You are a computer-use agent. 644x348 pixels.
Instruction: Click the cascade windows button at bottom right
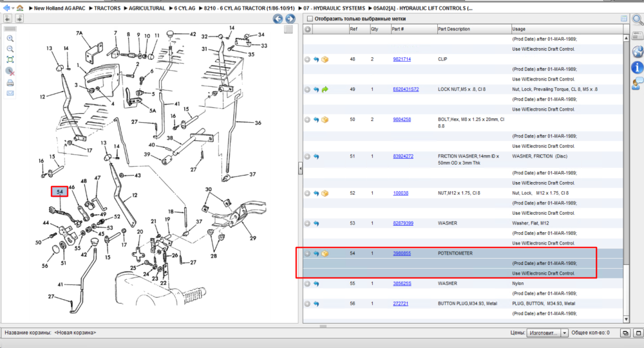(x=625, y=333)
